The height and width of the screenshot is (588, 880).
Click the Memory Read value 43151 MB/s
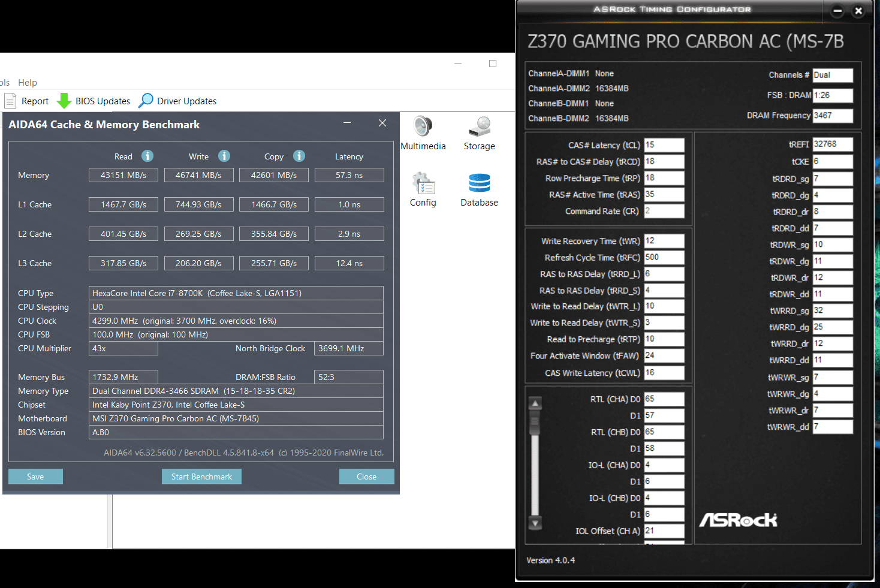click(123, 175)
